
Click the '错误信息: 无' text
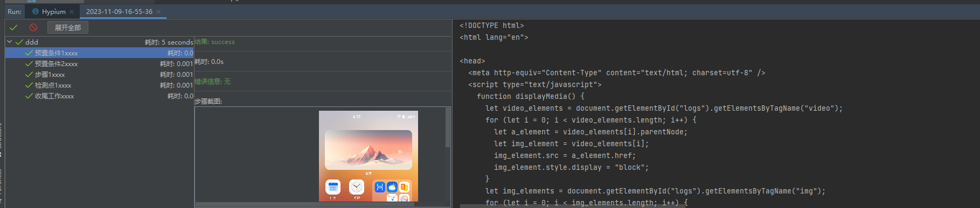pyautogui.click(x=212, y=82)
